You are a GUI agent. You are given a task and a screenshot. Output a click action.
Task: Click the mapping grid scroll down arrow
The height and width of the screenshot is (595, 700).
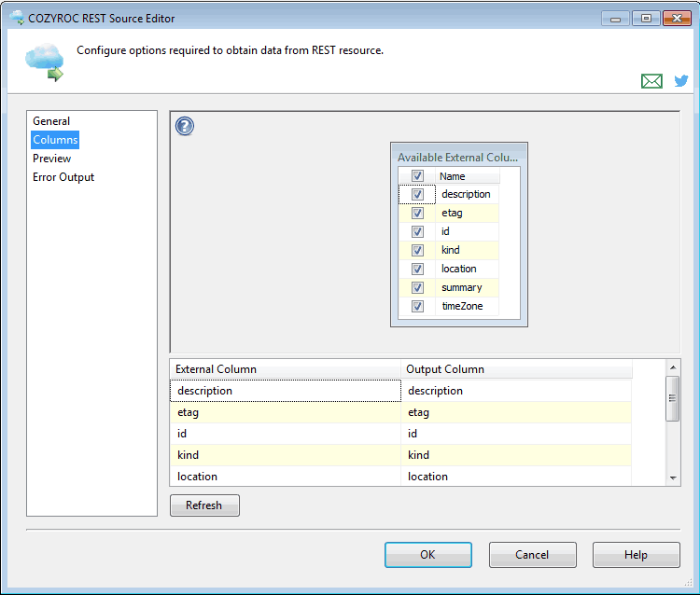point(673,478)
